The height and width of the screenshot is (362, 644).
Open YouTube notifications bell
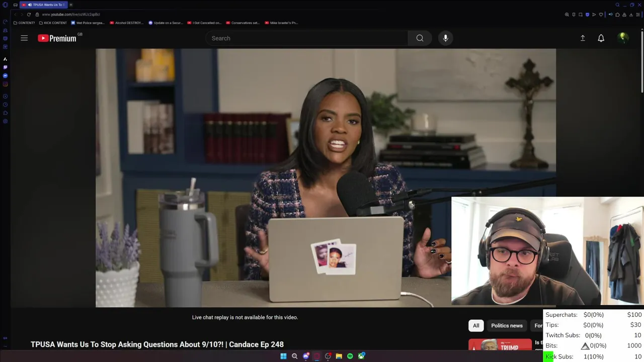(x=601, y=38)
